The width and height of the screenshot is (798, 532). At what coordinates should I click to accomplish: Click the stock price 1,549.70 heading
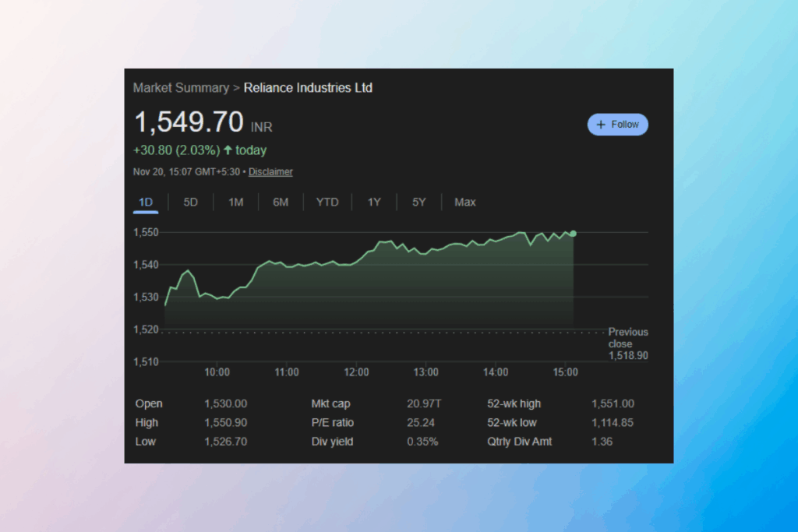pyautogui.click(x=189, y=123)
